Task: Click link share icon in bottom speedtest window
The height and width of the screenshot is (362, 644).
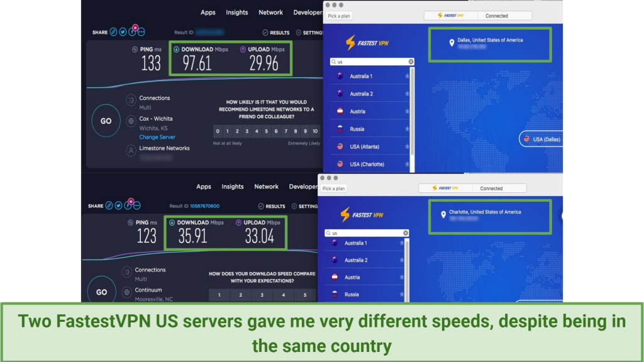Action: point(109,206)
